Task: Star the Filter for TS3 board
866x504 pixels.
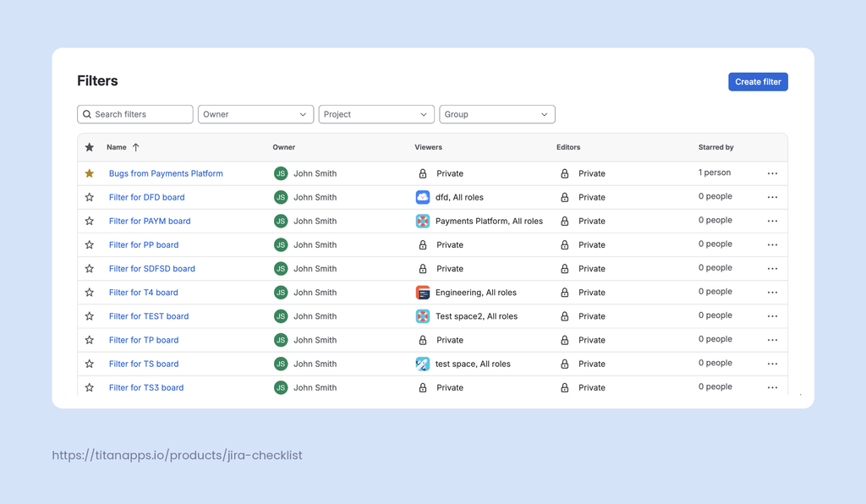Action: 90,387
